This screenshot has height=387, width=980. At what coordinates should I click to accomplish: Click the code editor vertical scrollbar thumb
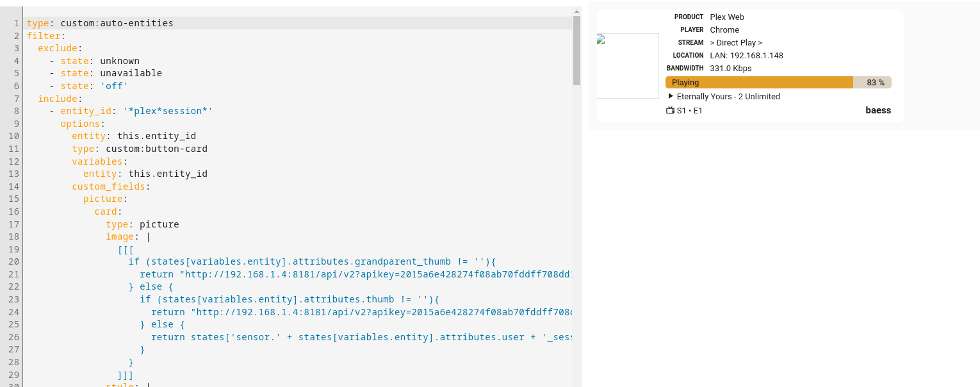click(x=576, y=51)
